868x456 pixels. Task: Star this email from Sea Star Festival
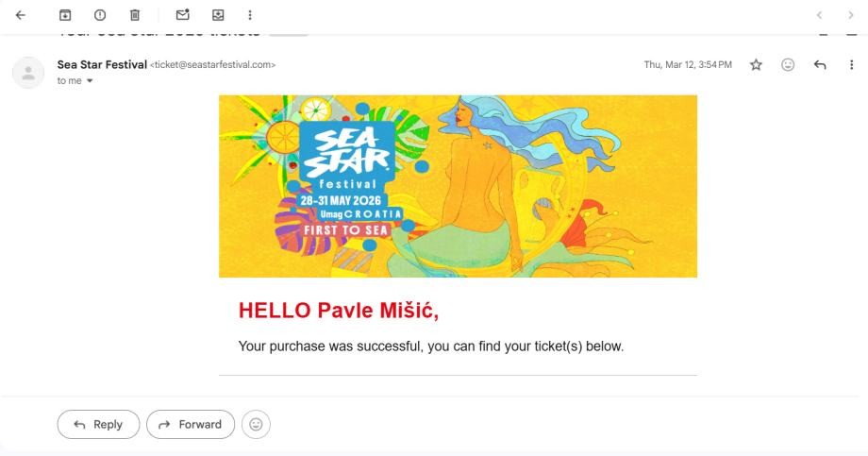(755, 64)
